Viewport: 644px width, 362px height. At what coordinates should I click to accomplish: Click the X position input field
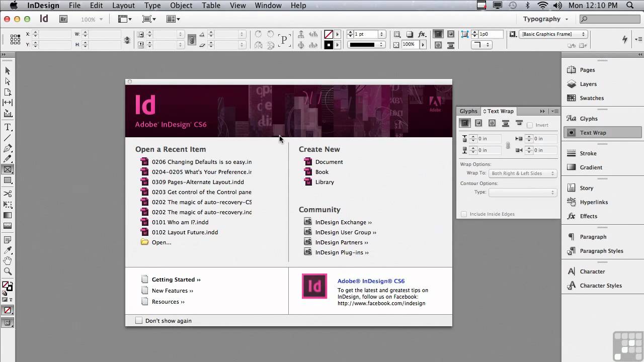tap(54, 34)
